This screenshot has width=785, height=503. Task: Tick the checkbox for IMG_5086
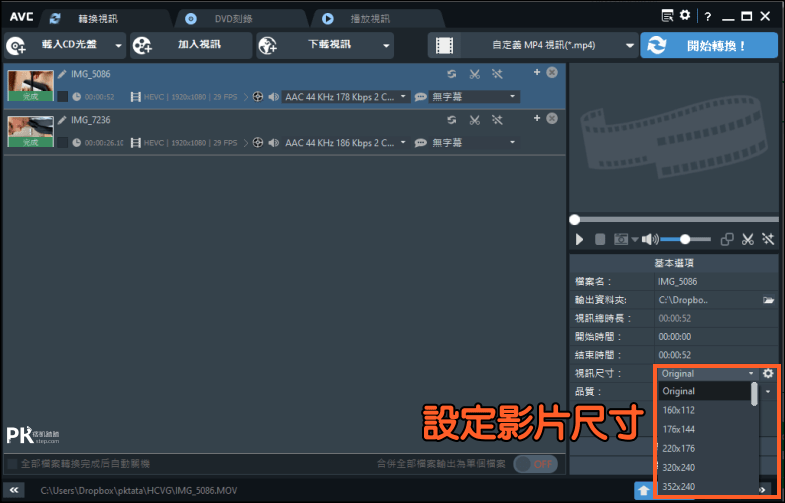(63, 97)
